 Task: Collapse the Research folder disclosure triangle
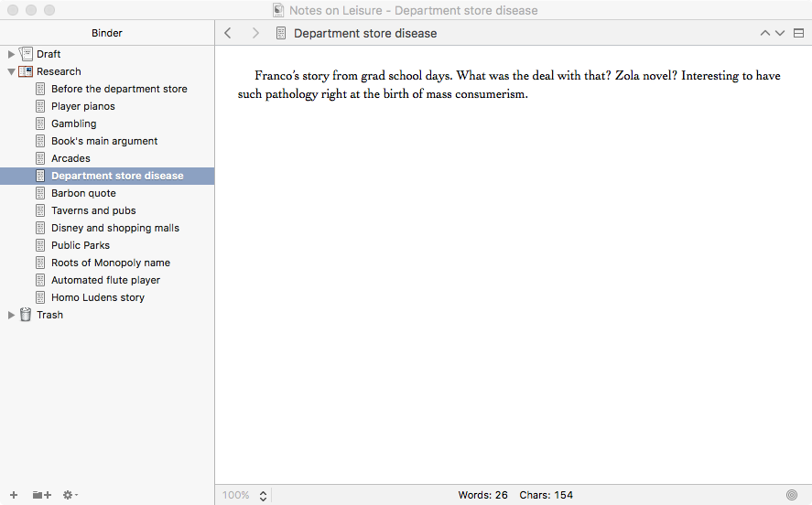pyautogui.click(x=11, y=72)
